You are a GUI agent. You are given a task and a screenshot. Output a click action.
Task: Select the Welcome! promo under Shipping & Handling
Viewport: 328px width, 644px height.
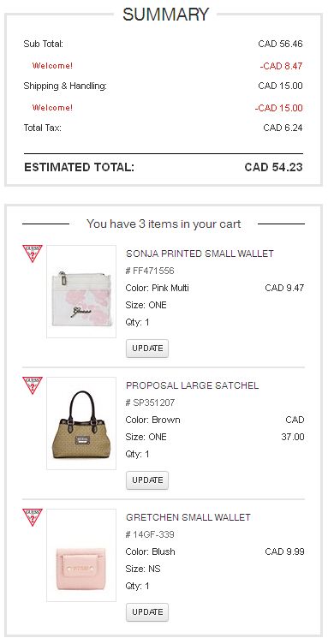(52, 108)
